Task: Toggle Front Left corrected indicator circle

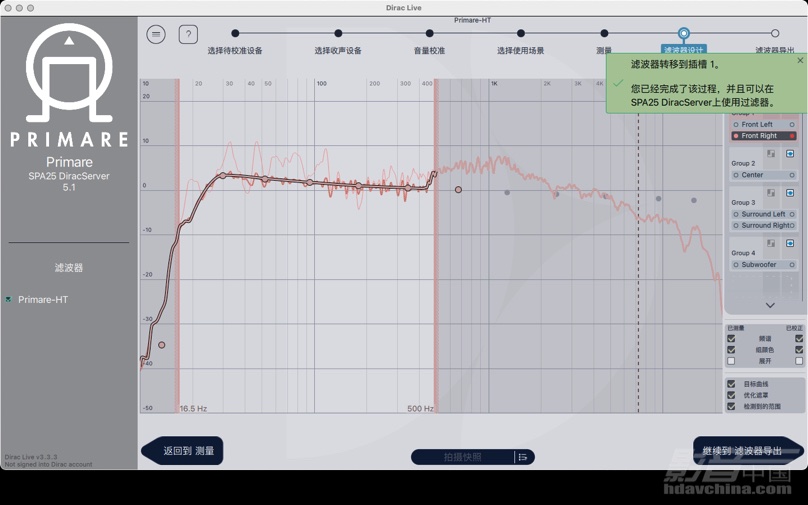Action: (x=792, y=125)
